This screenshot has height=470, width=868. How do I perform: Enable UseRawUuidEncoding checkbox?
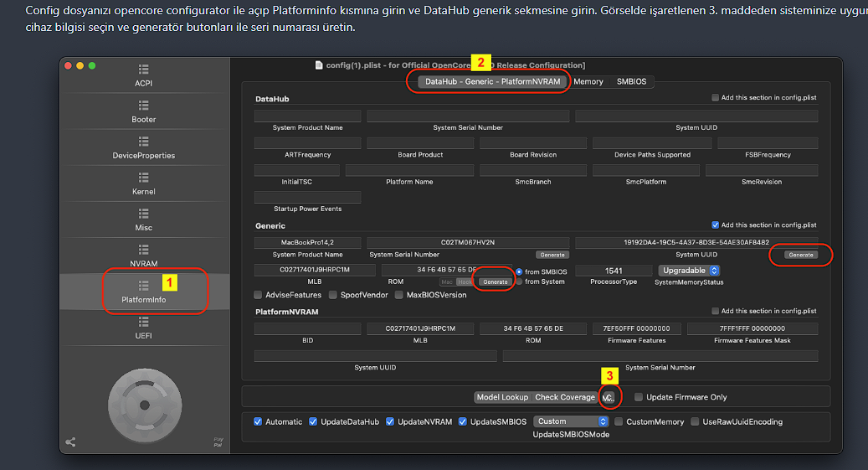click(695, 421)
